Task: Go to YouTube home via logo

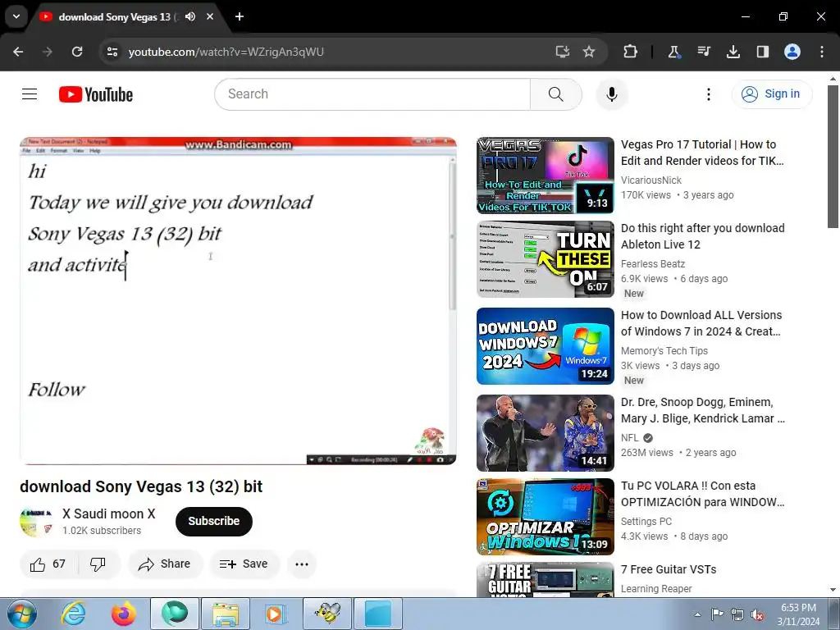Action: pyautogui.click(x=96, y=94)
